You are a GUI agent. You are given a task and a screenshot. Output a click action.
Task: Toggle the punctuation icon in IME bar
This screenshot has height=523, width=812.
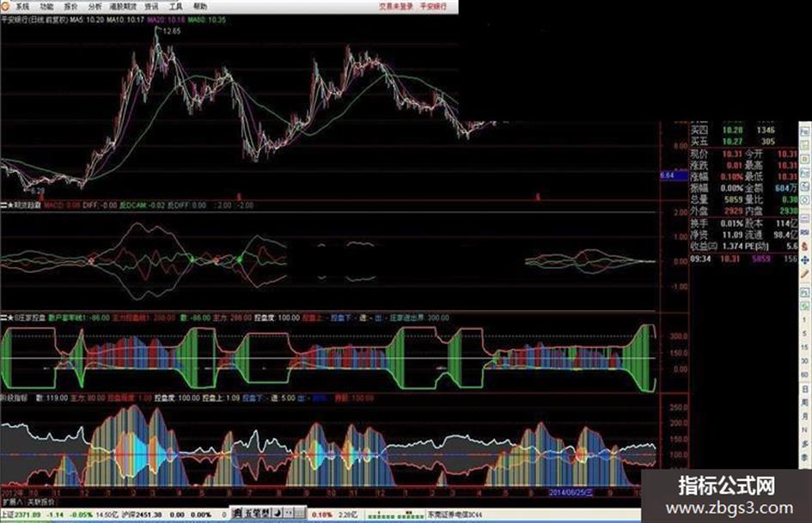pos(289,514)
